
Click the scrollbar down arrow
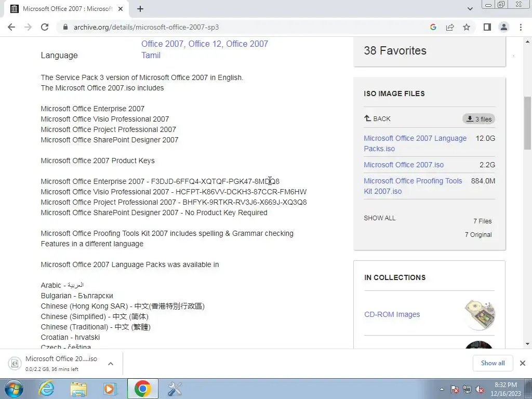click(x=528, y=344)
